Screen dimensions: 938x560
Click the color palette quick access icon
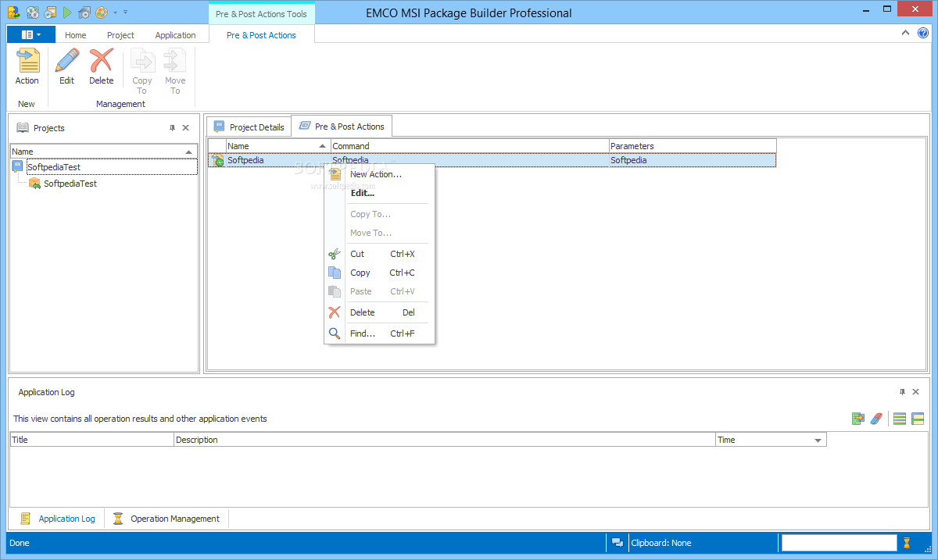coord(102,12)
